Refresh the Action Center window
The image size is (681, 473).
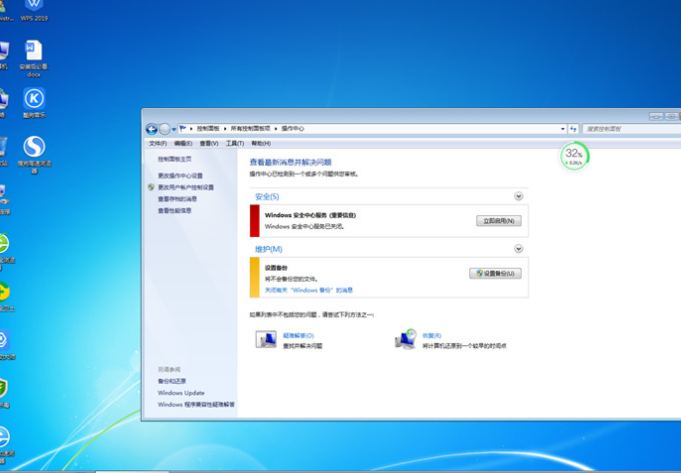click(573, 129)
